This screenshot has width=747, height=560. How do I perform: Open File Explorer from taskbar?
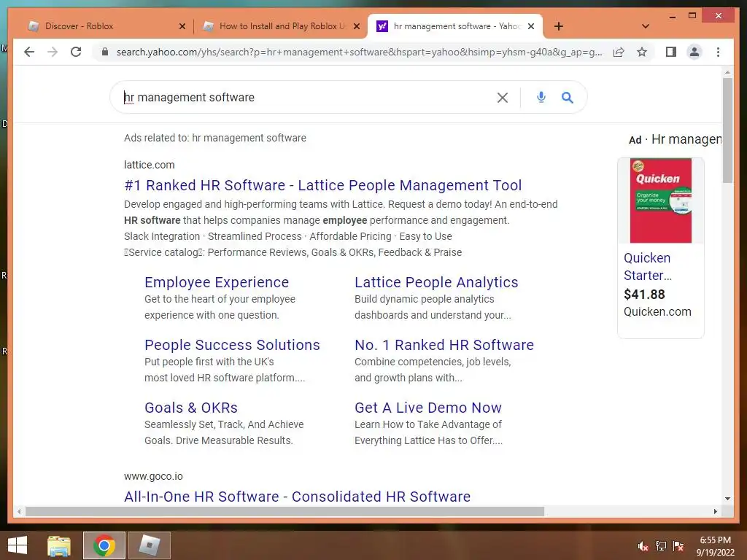[x=59, y=545]
